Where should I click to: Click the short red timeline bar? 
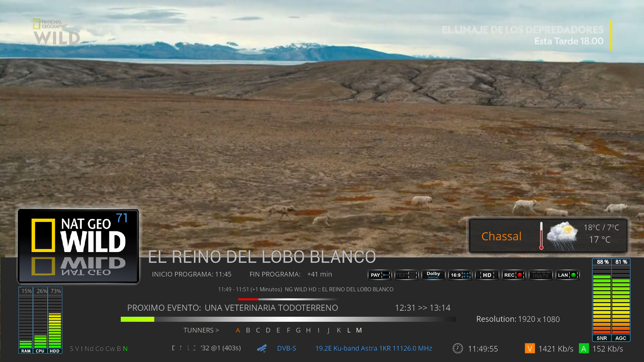click(248, 299)
